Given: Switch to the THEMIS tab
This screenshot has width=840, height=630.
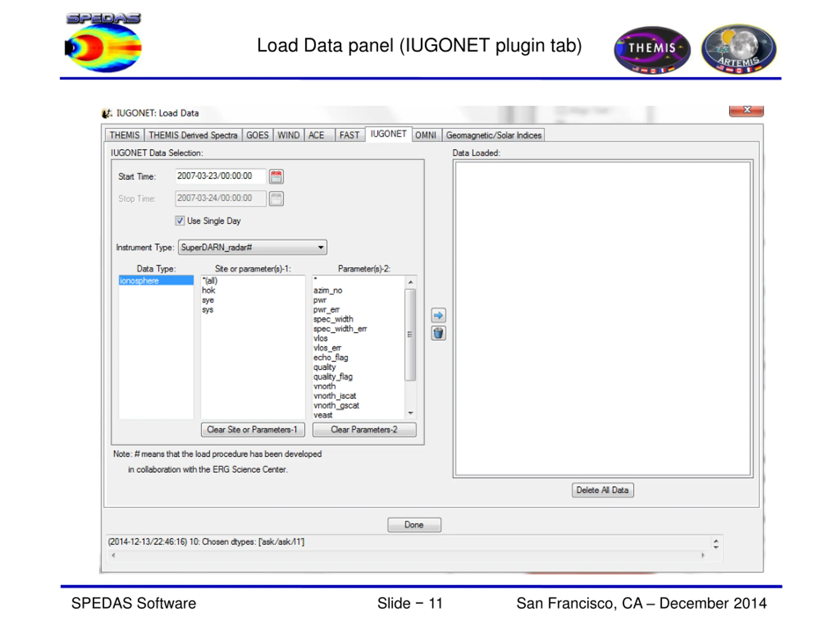Looking at the screenshot, I should click(125, 135).
